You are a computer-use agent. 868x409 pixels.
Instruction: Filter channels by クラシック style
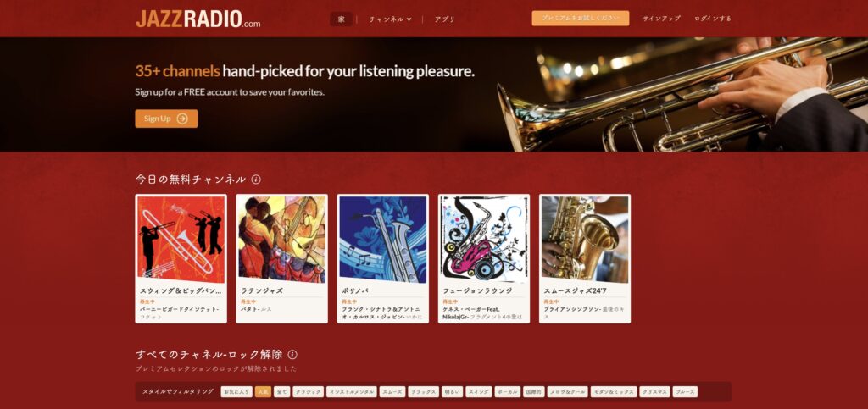[308, 392]
